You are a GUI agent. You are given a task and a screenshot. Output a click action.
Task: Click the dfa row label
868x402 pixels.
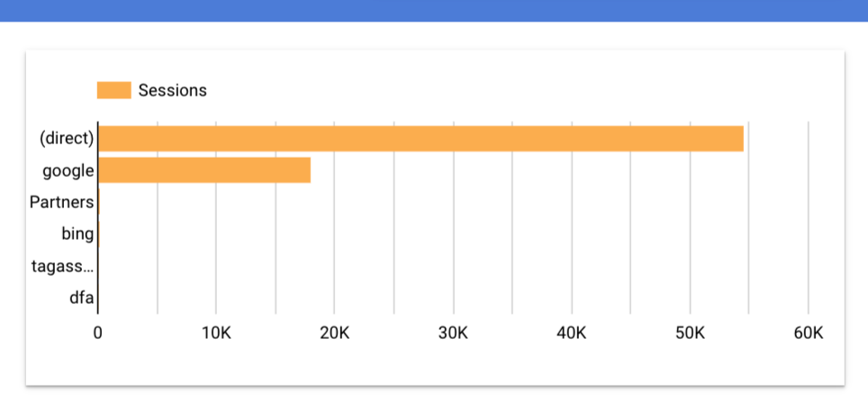click(x=81, y=297)
